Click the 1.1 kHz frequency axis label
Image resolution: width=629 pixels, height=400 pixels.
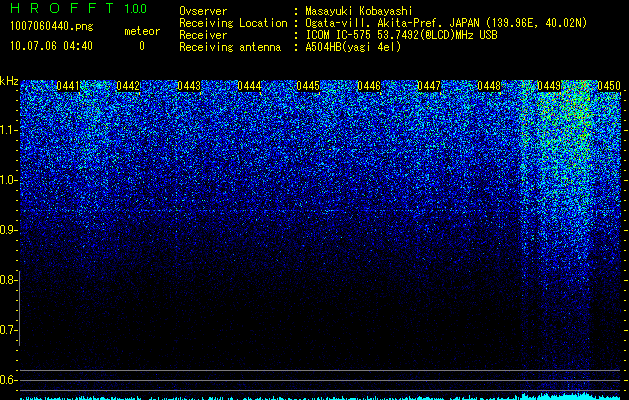[8, 130]
